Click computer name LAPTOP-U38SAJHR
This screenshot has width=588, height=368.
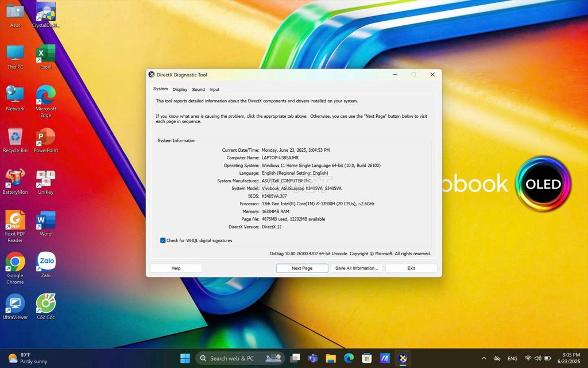pyautogui.click(x=280, y=158)
